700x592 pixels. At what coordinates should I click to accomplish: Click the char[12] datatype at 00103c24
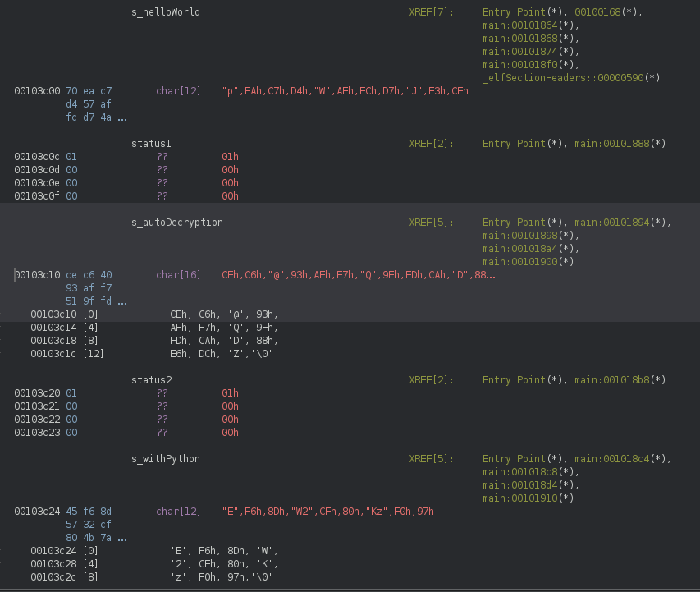click(178, 512)
